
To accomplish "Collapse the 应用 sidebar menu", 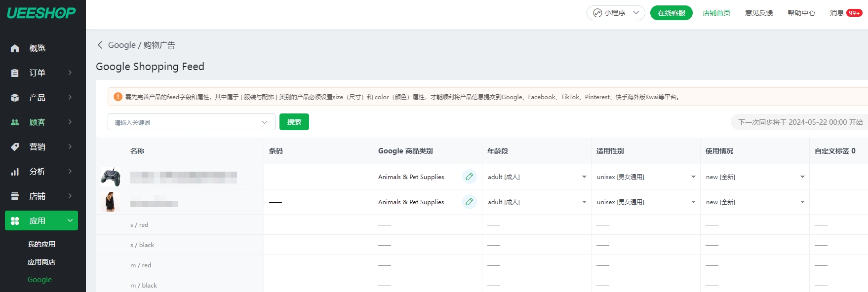I will click(x=70, y=220).
